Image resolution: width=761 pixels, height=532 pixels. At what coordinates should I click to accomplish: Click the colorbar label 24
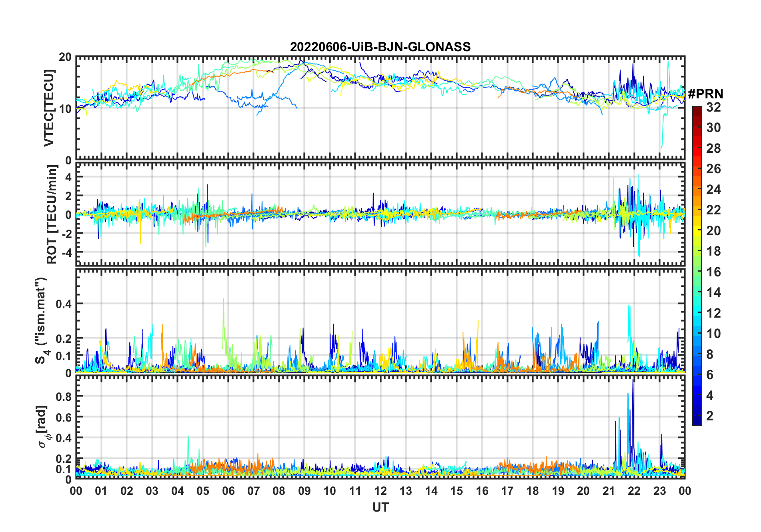pos(713,190)
